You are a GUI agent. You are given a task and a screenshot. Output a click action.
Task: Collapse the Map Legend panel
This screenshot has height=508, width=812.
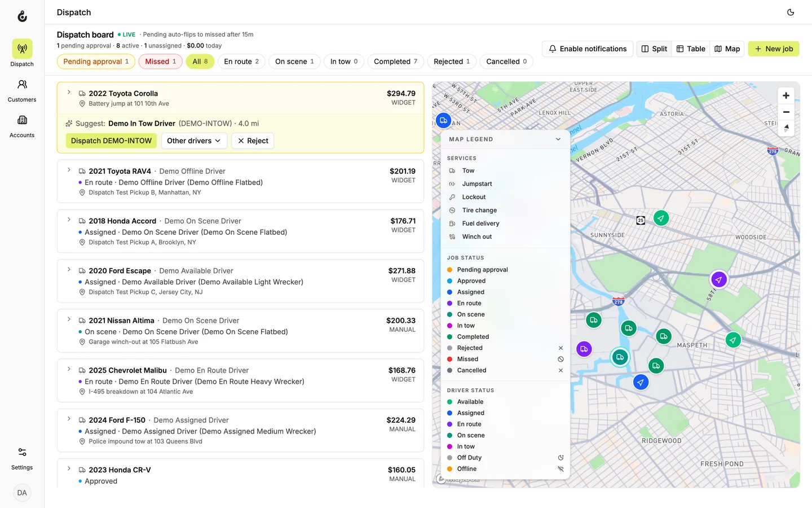tap(558, 139)
